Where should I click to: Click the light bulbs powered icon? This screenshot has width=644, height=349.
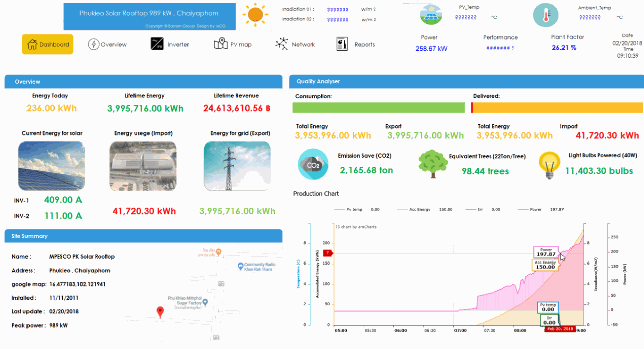pos(549,164)
